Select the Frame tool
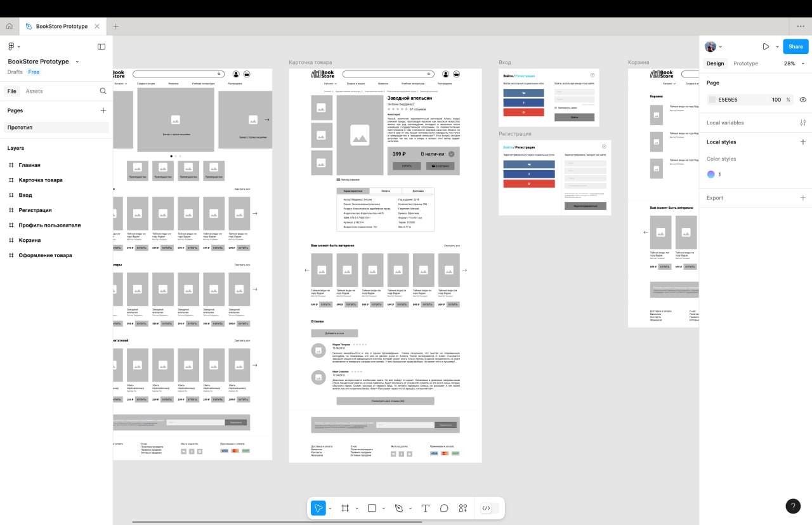This screenshot has height=525, width=812. 346,508
